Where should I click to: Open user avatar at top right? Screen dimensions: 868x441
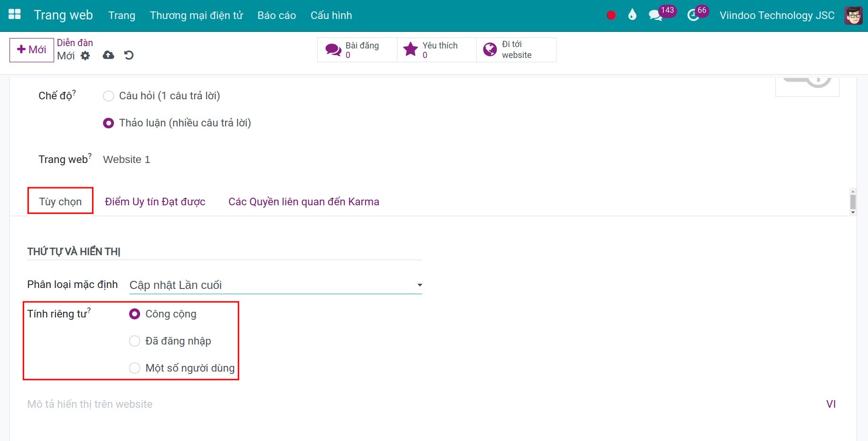853,15
